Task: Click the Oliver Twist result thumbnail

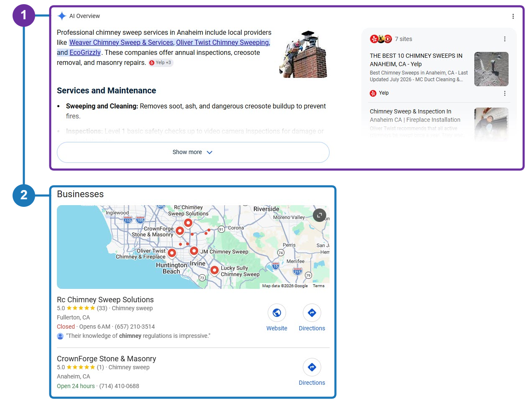Action: click(x=491, y=124)
